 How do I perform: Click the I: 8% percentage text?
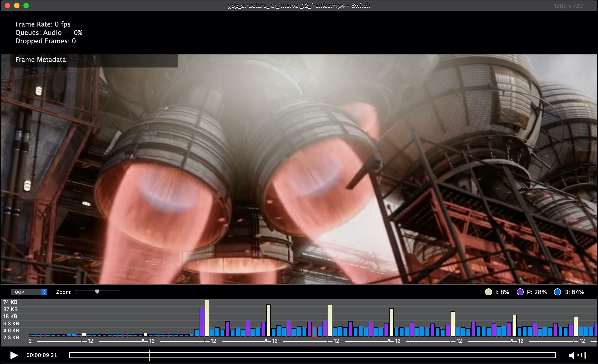[x=502, y=292]
